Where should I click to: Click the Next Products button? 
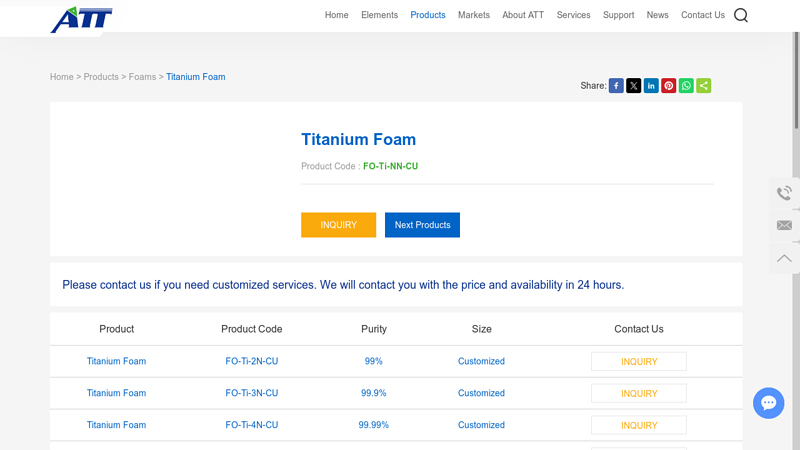(x=422, y=225)
